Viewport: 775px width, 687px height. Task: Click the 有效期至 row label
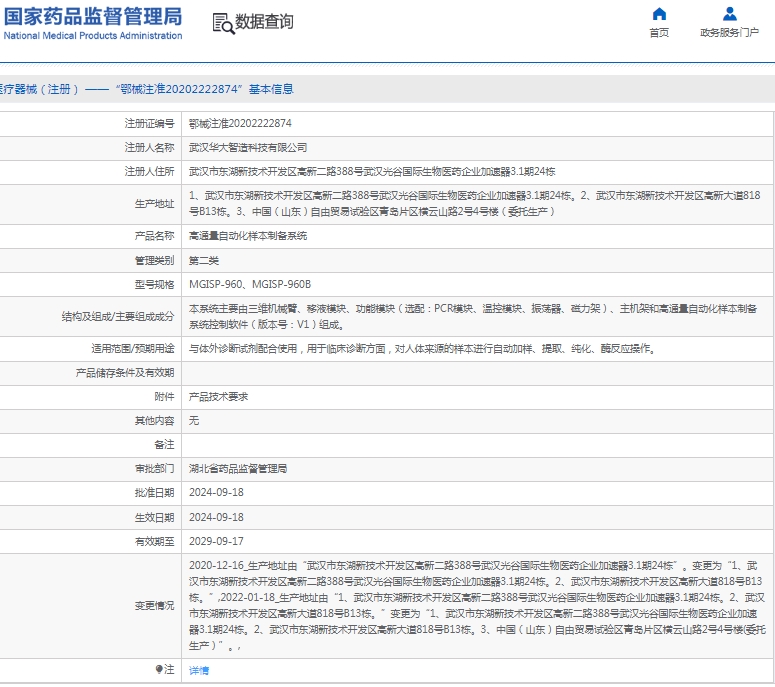[x=154, y=542]
